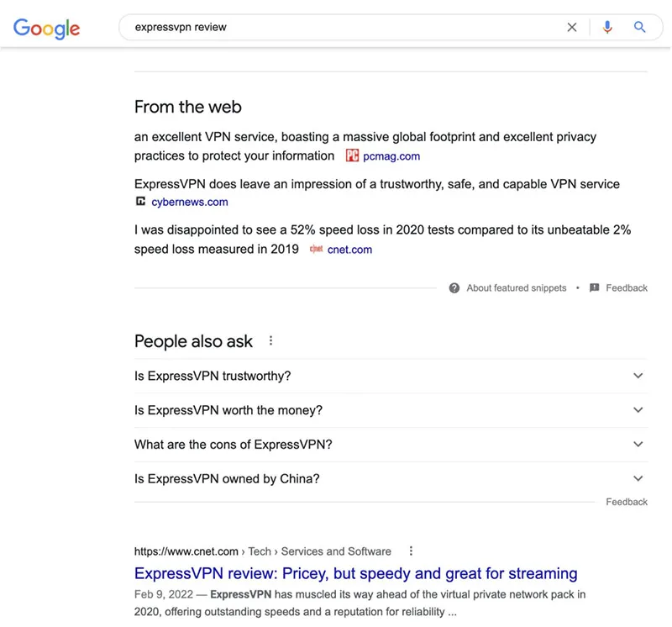Click the Feedback link below People also ask
672x627 pixels.
(x=627, y=501)
